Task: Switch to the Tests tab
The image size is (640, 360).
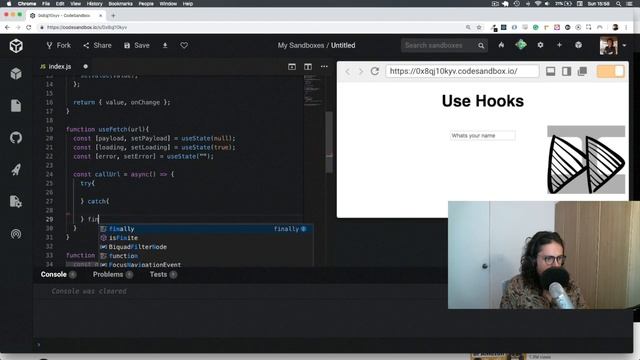Action: click(158, 274)
